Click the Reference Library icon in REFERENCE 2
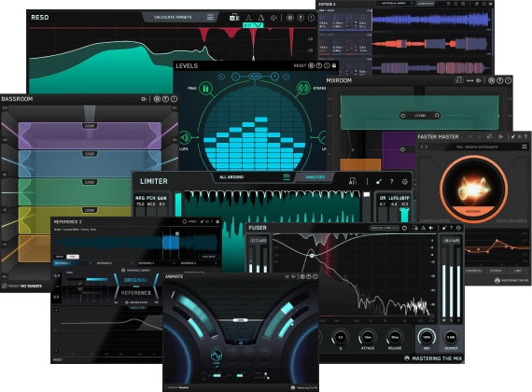 (x=123, y=270)
